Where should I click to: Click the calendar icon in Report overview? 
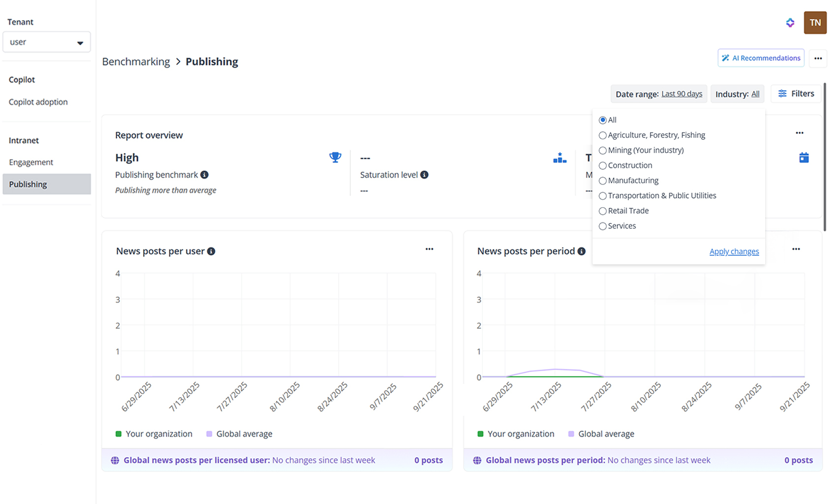(x=804, y=157)
